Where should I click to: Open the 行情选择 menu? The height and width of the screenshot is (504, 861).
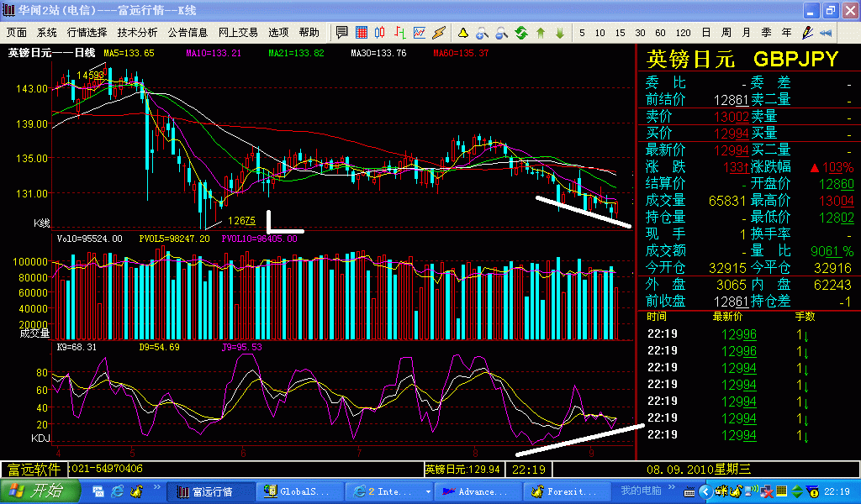pyautogui.click(x=87, y=33)
